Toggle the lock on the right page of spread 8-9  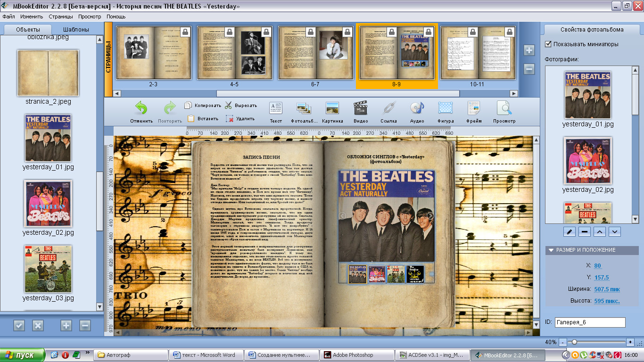coord(428,32)
